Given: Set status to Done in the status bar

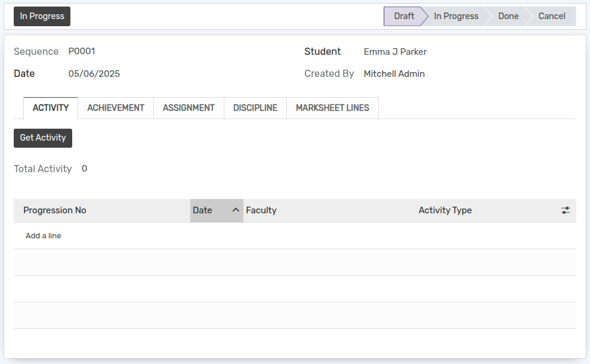Looking at the screenshot, I should click(508, 16).
